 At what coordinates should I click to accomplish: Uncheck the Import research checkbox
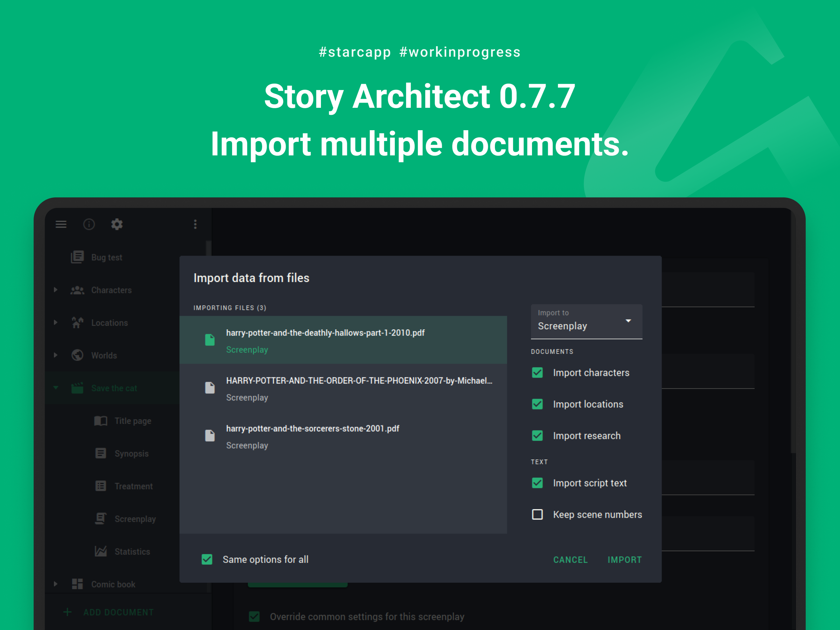[537, 435]
